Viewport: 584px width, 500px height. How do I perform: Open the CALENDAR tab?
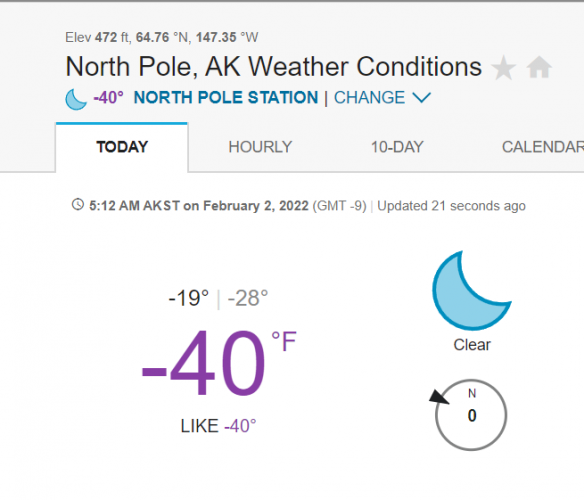click(x=543, y=147)
